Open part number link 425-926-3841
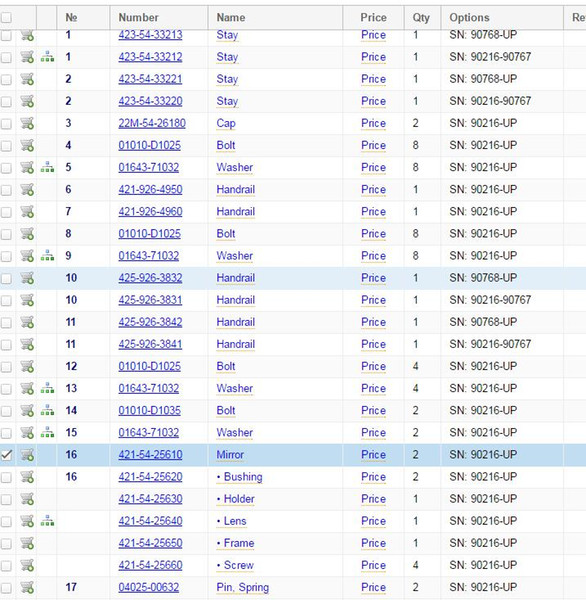This screenshot has height=600, width=586. (150, 344)
